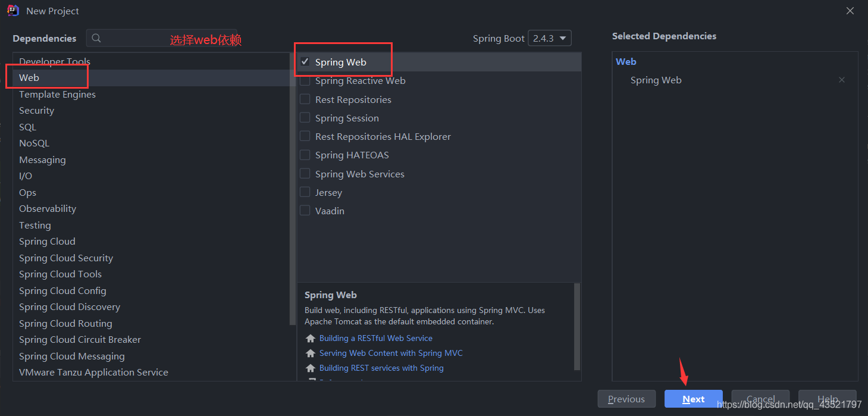The image size is (868, 416).
Task: Click the description panel scrollbar
Action: click(577, 326)
